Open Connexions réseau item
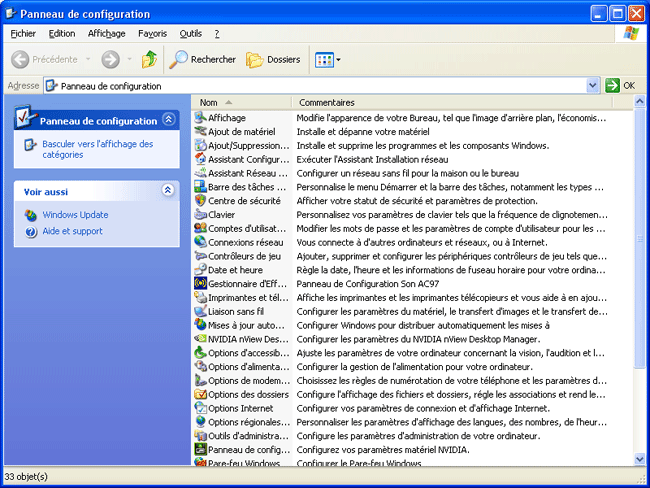 245,242
